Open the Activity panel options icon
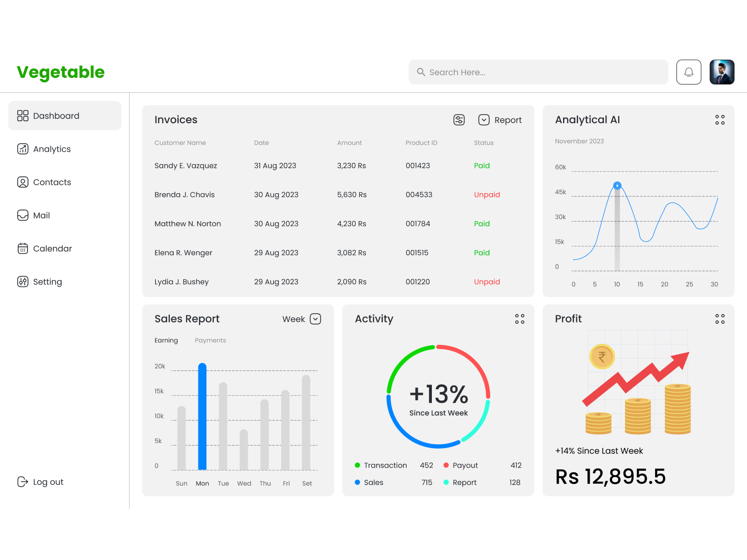This screenshot has height=560, width=747. coord(520,319)
